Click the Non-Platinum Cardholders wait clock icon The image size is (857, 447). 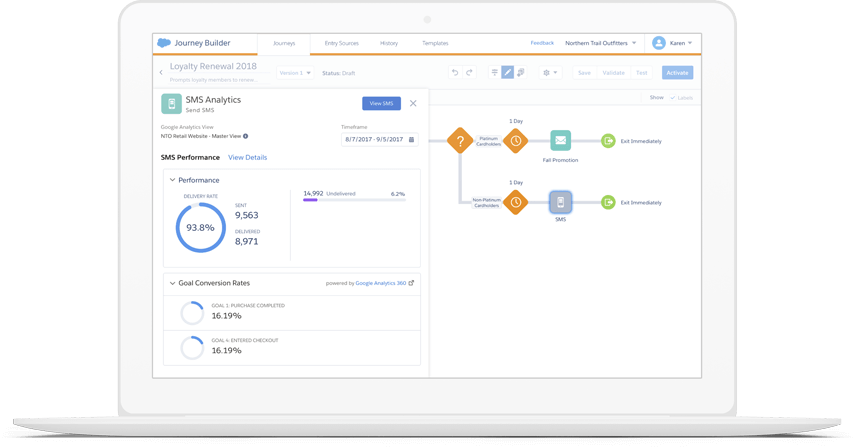pos(515,202)
